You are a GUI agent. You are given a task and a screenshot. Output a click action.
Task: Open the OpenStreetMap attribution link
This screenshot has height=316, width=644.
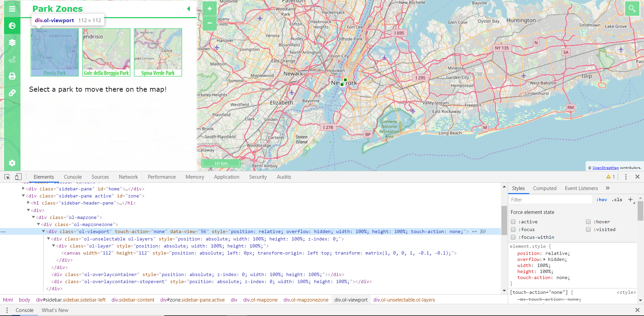(606, 167)
